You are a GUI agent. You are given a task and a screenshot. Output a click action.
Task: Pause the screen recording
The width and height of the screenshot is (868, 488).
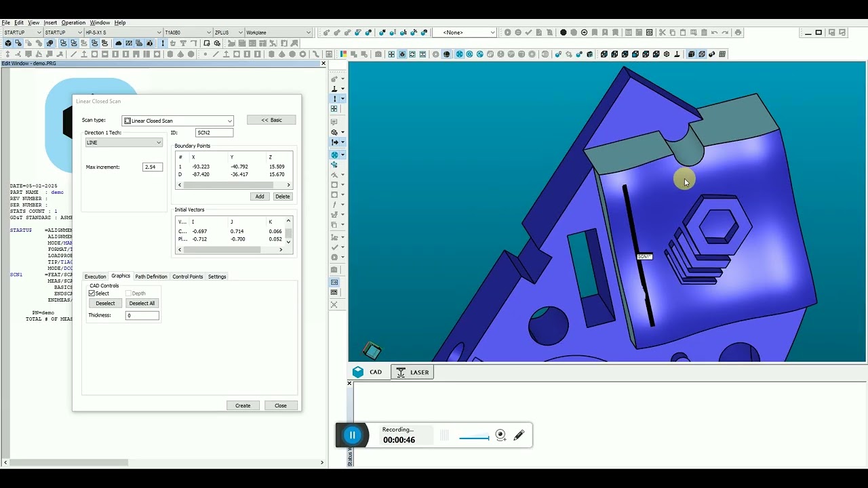(352, 435)
